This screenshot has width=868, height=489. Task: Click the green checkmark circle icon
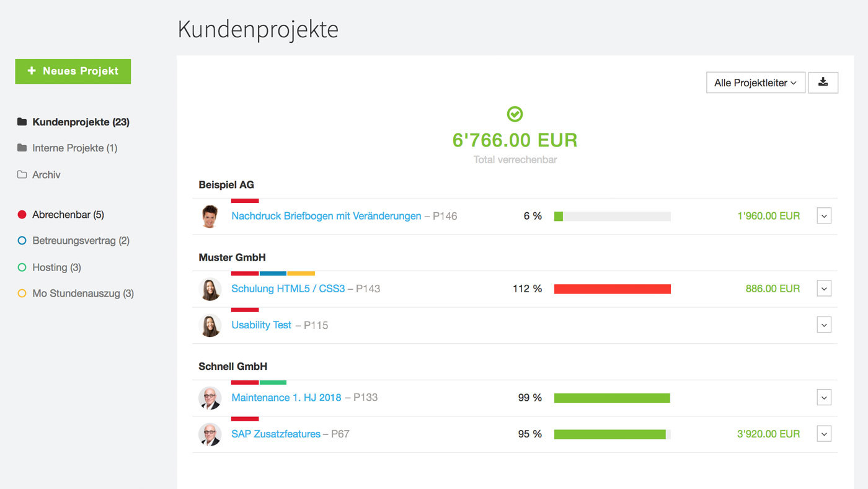coord(515,114)
